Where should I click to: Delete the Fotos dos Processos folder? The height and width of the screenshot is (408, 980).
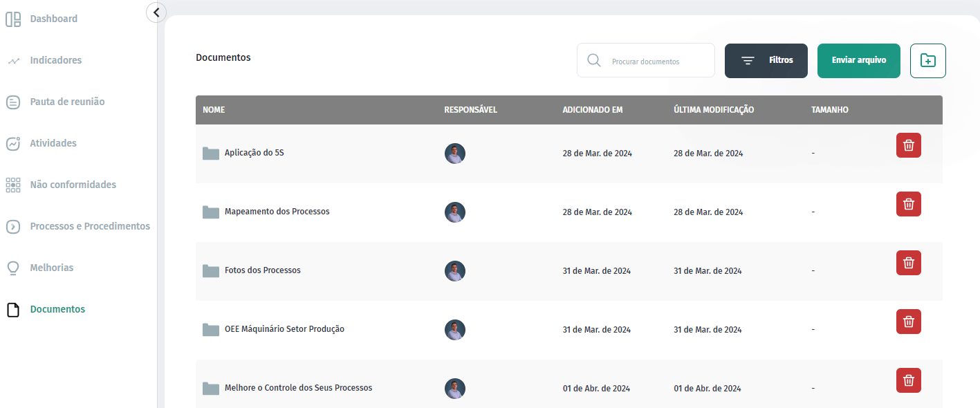point(909,263)
